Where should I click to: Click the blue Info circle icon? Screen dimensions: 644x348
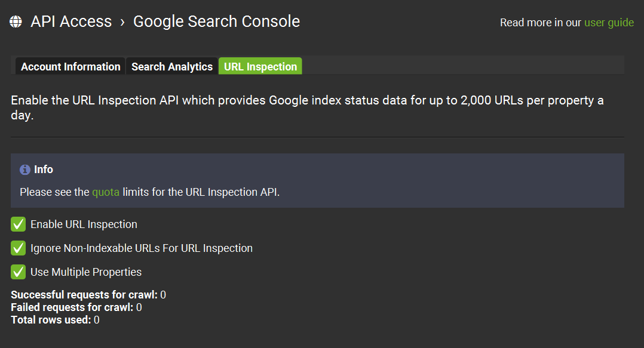[25, 170]
